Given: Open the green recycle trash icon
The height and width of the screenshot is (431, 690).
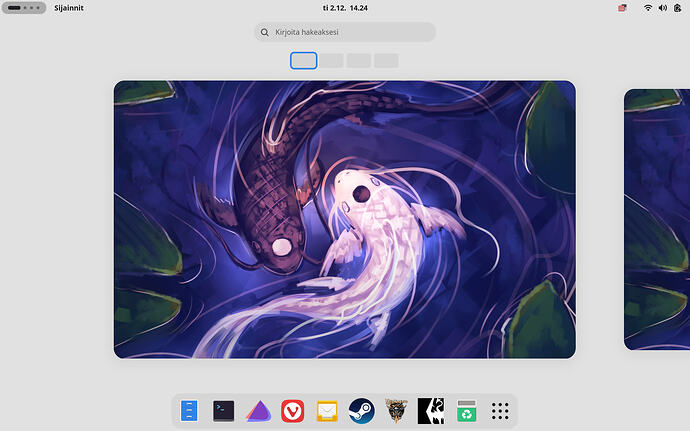Looking at the screenshot, I should point(466,411).
